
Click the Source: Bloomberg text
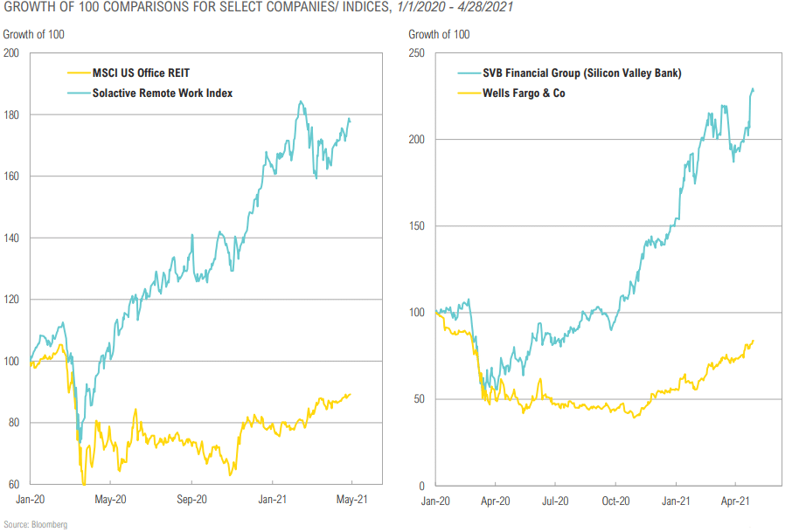pyautogui.click(x=35, y=524)
